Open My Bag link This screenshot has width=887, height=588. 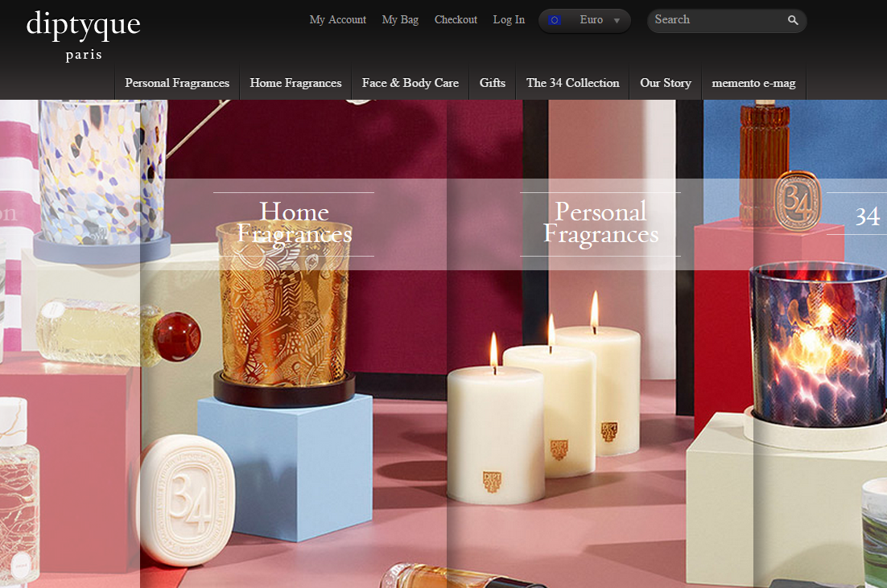400,20
